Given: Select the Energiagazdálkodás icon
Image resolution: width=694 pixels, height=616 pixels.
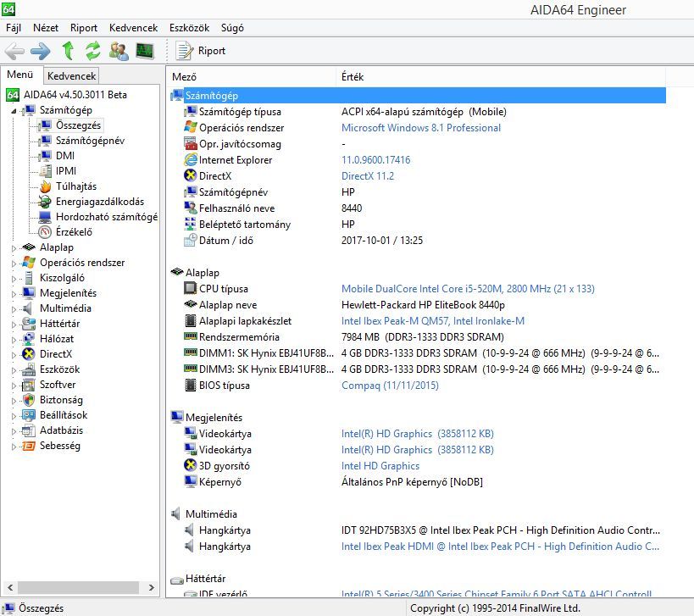Looking at the screenshot, I should (x=45, y=202).
